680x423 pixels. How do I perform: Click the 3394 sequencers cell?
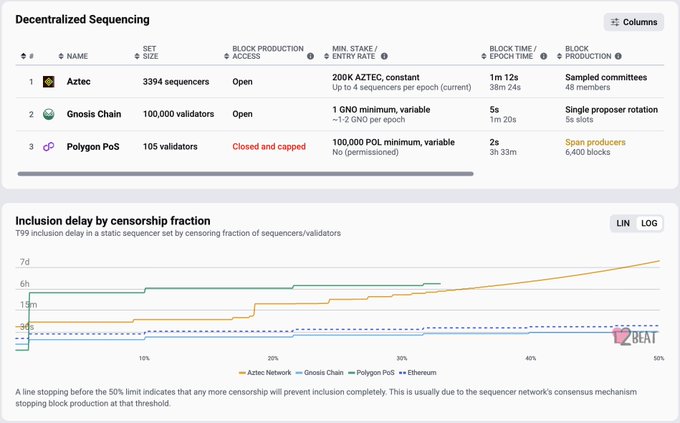[176, 82]
